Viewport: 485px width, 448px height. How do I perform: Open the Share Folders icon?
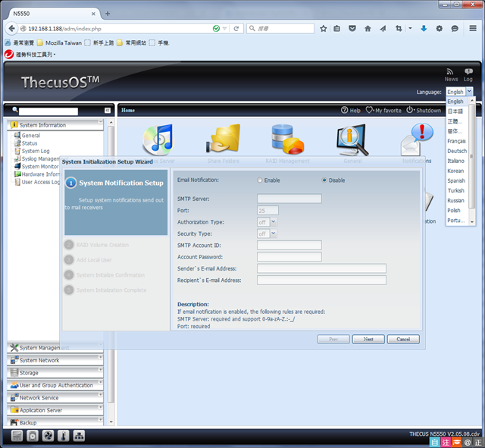pyautogui.click(x=224, y=138)
